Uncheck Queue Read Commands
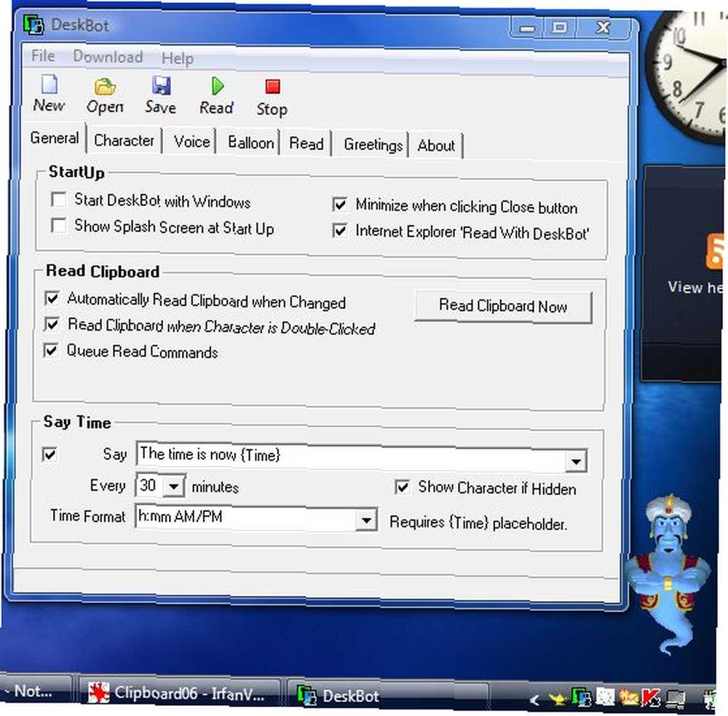The width and height of the screenshot is (728, 716). [51, 350]
